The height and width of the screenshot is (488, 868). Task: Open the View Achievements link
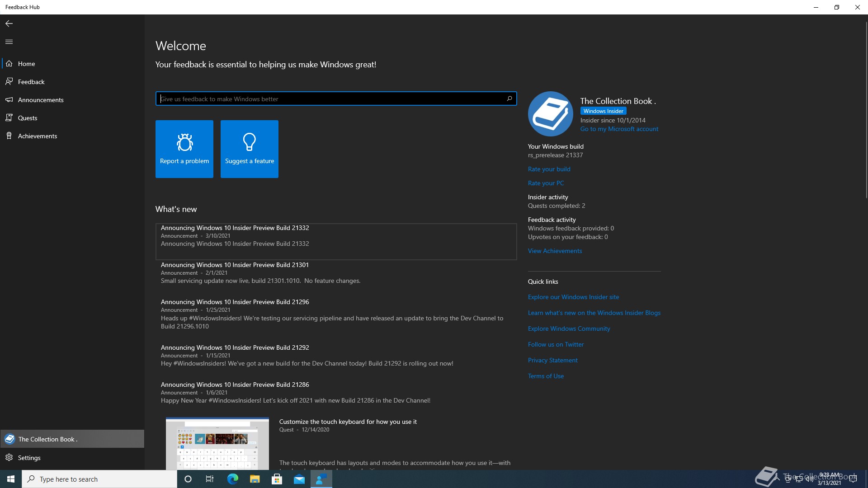click(555, 251)
